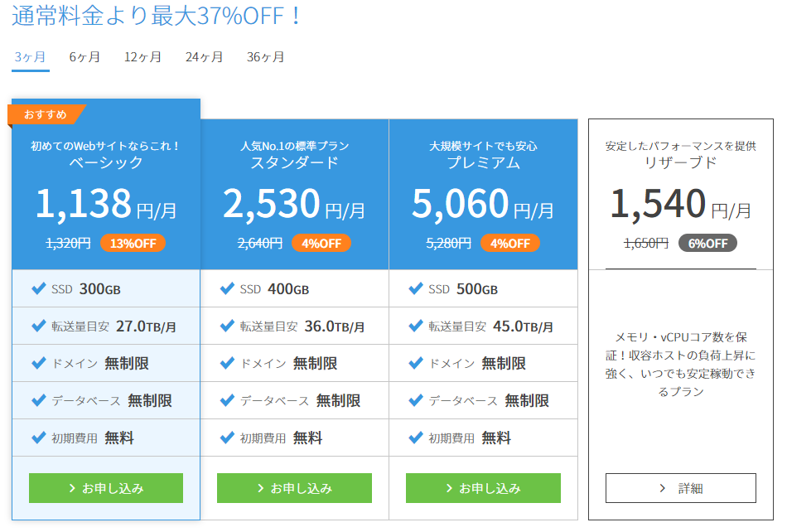
Task: Open the 24ヶ月 pricing tab
Action: 204,57
